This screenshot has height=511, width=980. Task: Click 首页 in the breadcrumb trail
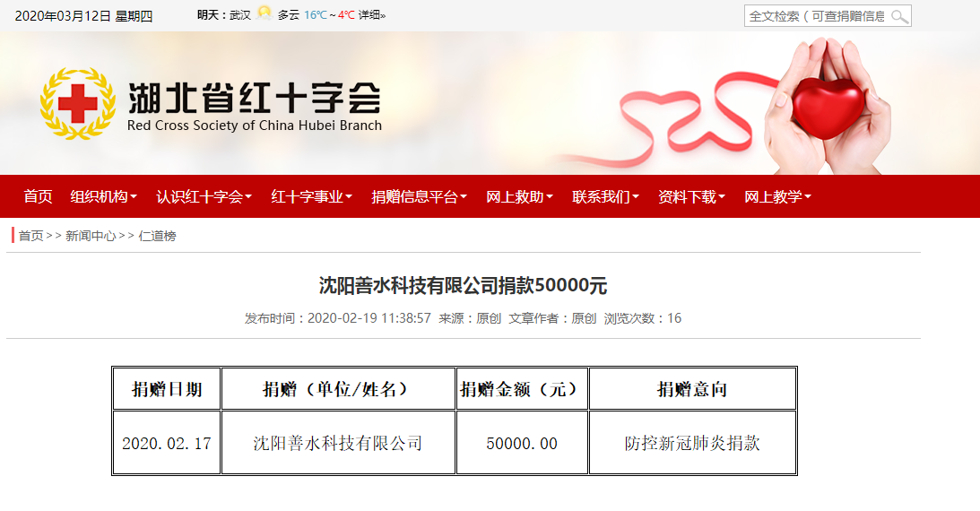pyautogui.click(x=30, y=236)
